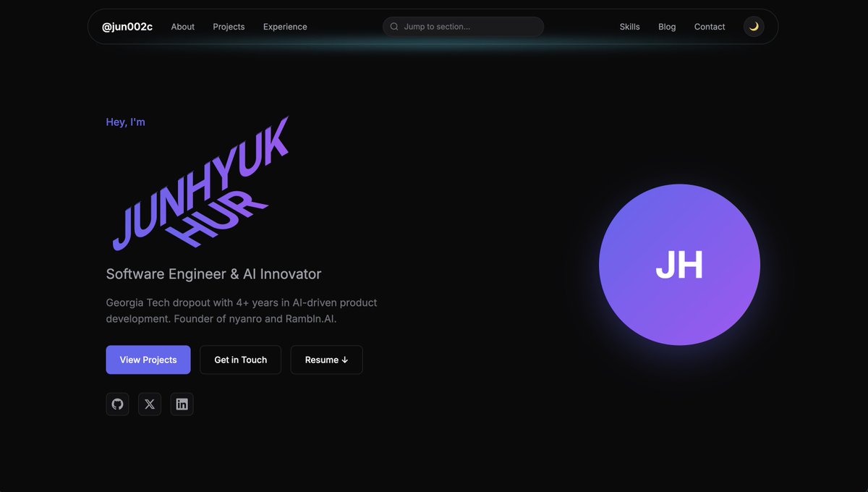Click the JH avatar circle
868x492 pixels.
[679, 265]
